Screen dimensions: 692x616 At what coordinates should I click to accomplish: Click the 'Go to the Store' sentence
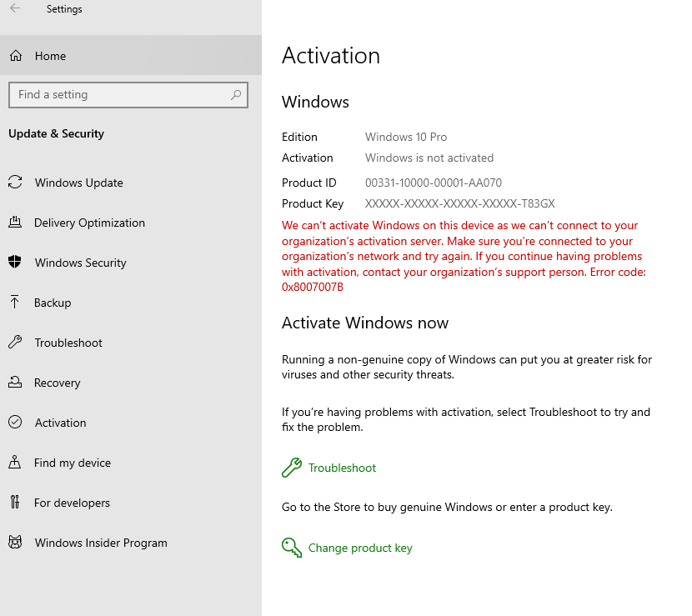[x=447, y=507]
